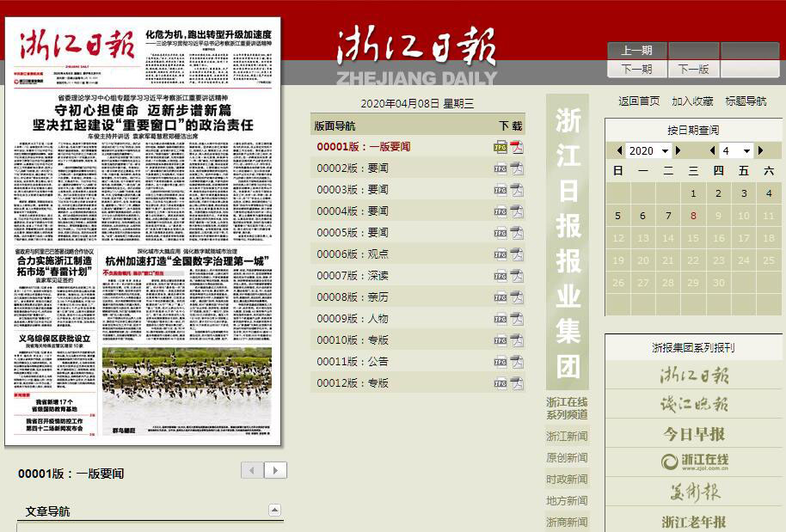786x532 pixels.
Task: Collapse the 文章导航 panel
Action: click(274, 511)
